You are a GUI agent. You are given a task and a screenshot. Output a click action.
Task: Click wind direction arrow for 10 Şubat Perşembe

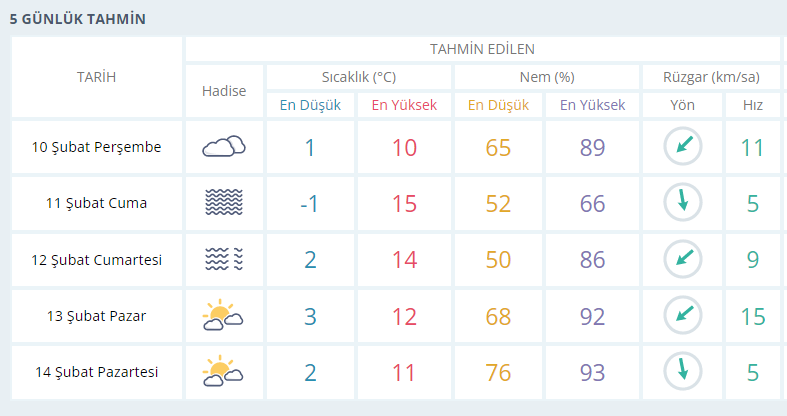point(683,147)
